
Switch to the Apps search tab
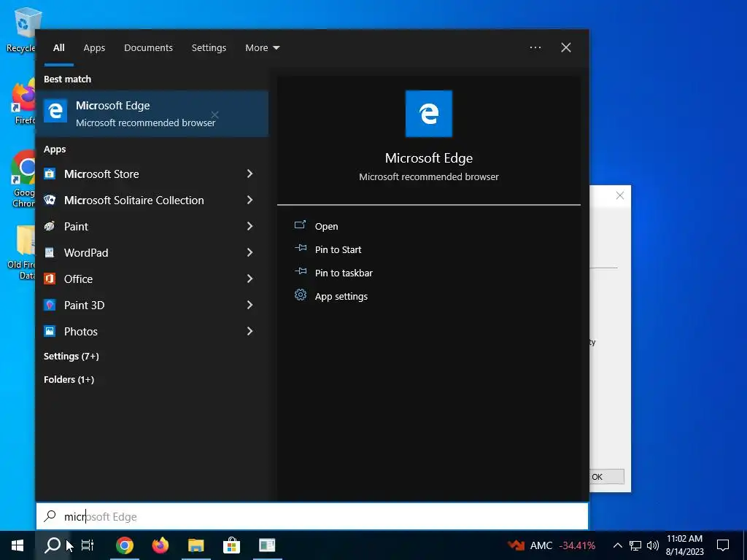[x=94, y=47]
